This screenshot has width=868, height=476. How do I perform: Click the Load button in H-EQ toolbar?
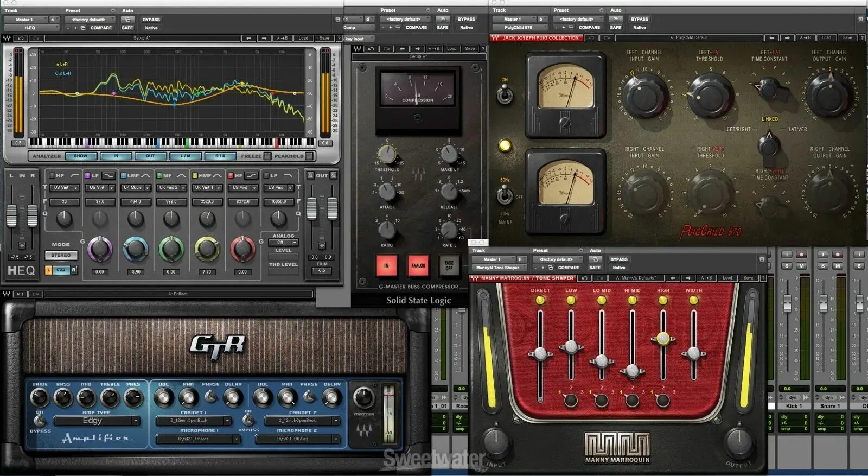click(303, 38)
